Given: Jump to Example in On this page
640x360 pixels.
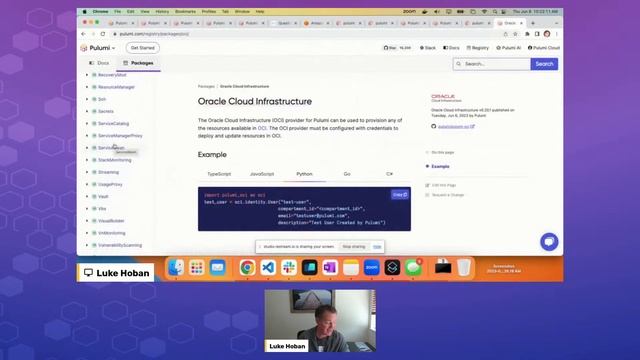Looking at the screenshot, I should click(x=440, y=167).
